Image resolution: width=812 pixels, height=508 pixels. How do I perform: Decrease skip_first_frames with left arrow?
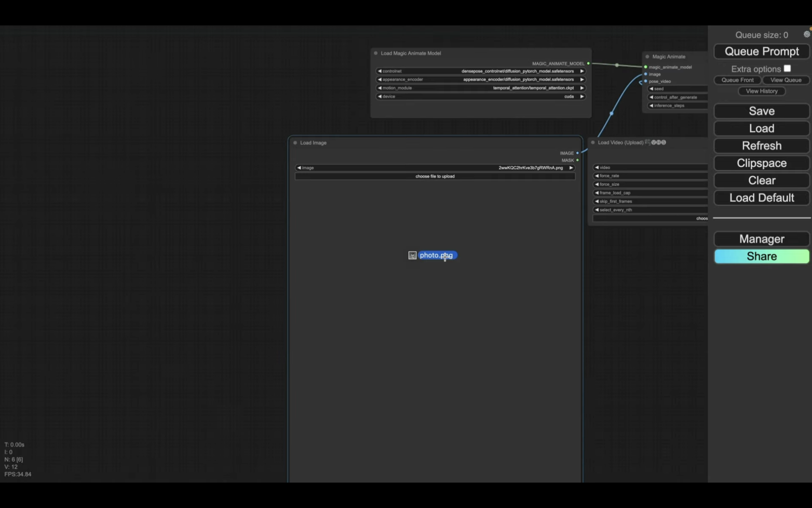(597, 201)
